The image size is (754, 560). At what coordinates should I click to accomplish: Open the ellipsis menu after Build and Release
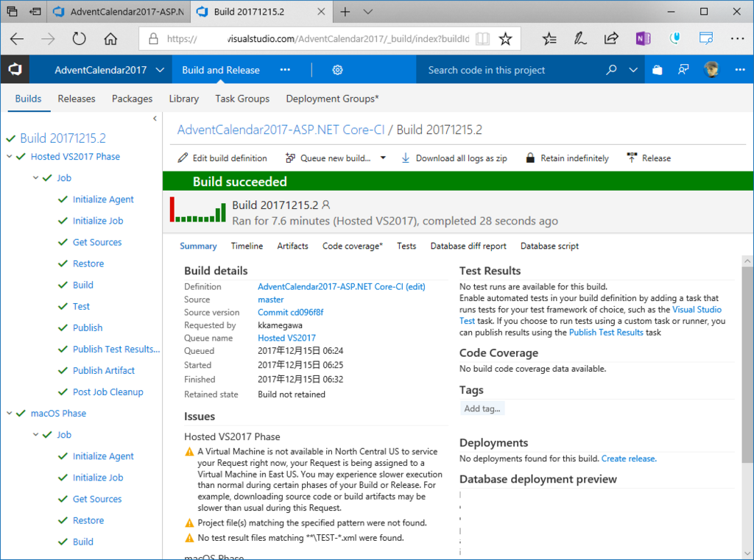pos(285,70)
